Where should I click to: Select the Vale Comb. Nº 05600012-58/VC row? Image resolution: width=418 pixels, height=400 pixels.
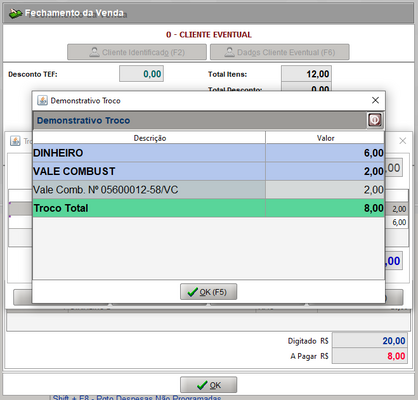[x=208, y=190]
